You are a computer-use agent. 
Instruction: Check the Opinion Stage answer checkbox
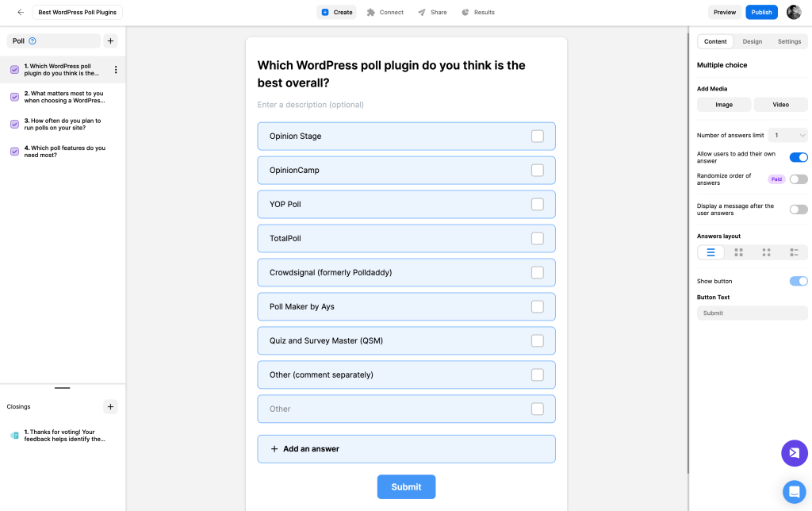537,136
